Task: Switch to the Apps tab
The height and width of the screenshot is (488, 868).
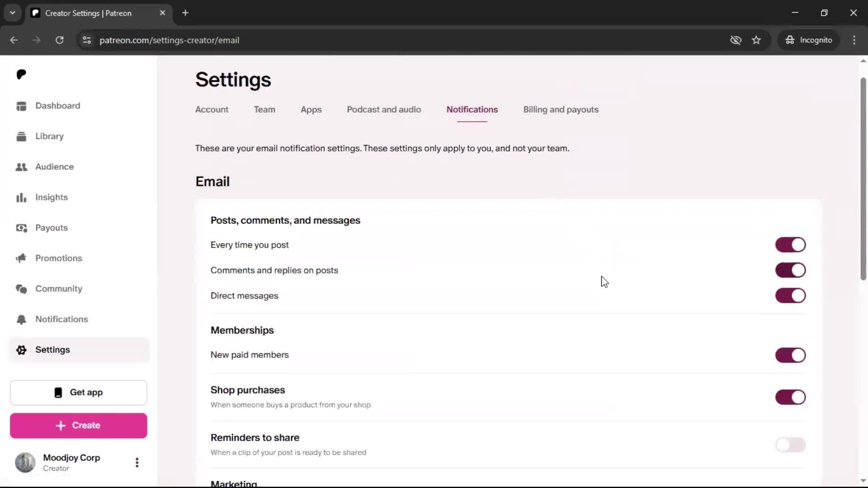Action: [311, 110]
